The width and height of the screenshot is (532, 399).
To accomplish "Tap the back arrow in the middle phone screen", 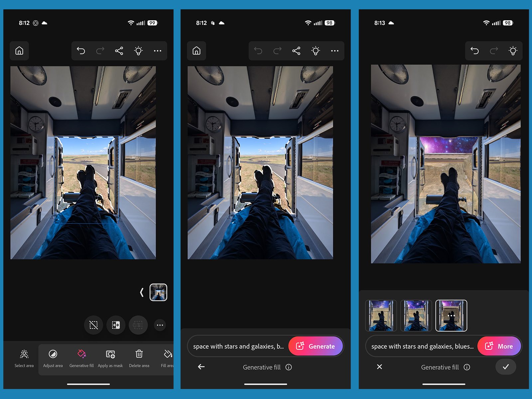I will point(201,367).
